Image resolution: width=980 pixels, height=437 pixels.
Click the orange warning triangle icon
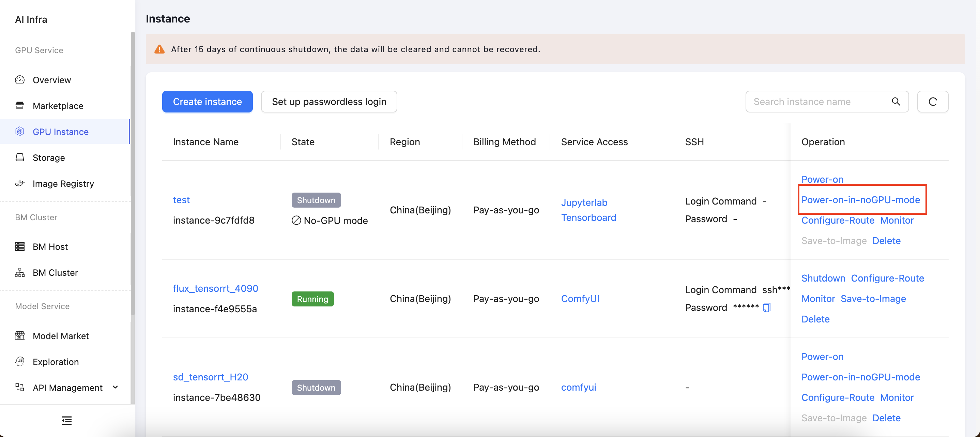(159, 49)
